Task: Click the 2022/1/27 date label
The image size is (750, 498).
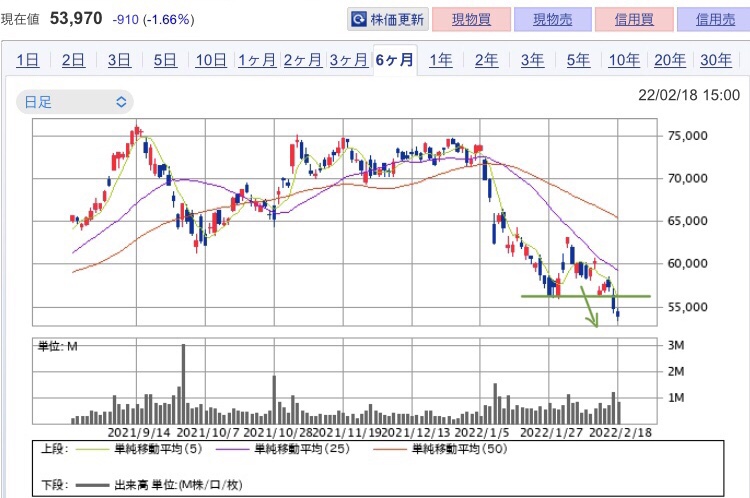Action: (551, 433)
